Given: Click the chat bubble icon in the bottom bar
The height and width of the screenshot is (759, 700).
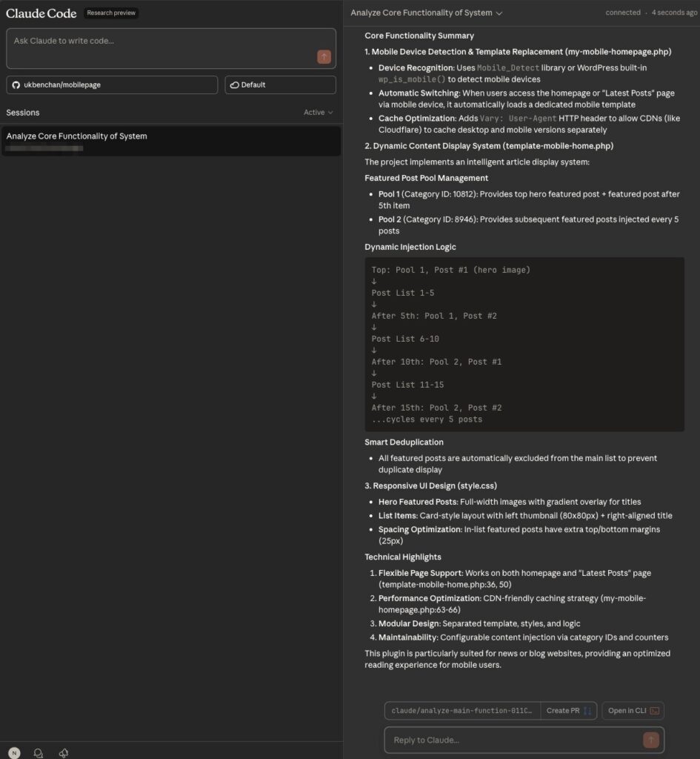Looking at the screenshot, I should 39,753.
